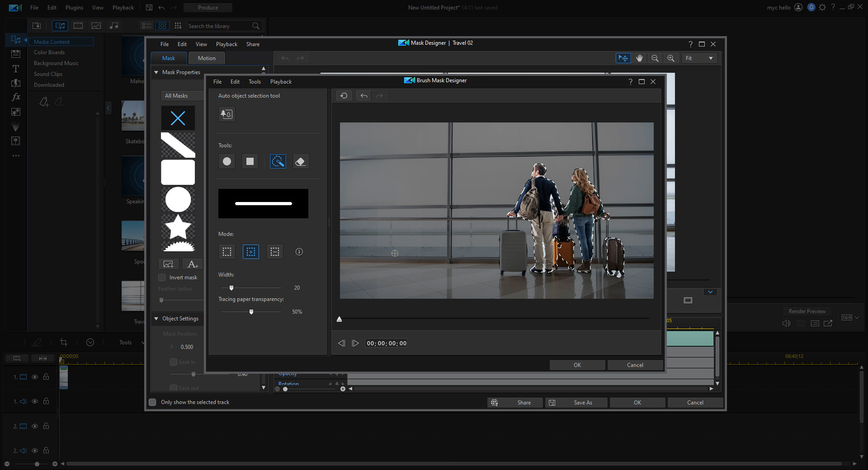
Task: Check 'Only show the selected track'
Action: pyautogui.click(x=152, y=402)
